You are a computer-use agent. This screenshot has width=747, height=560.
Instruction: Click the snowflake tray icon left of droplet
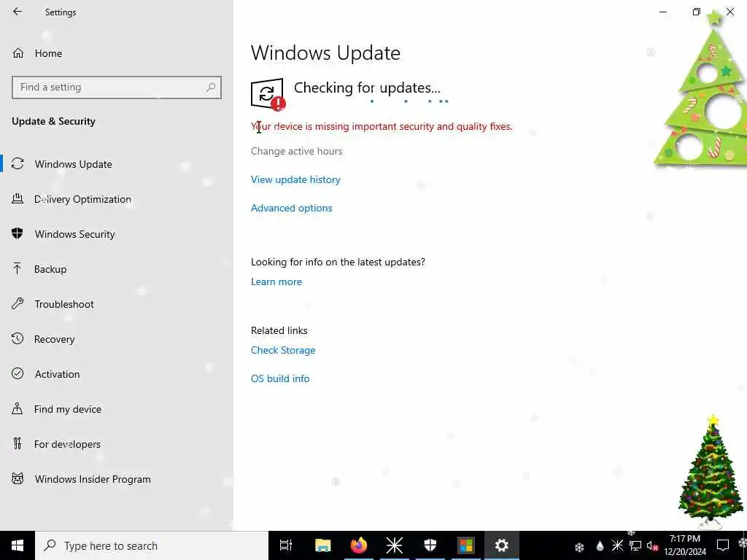579,547
